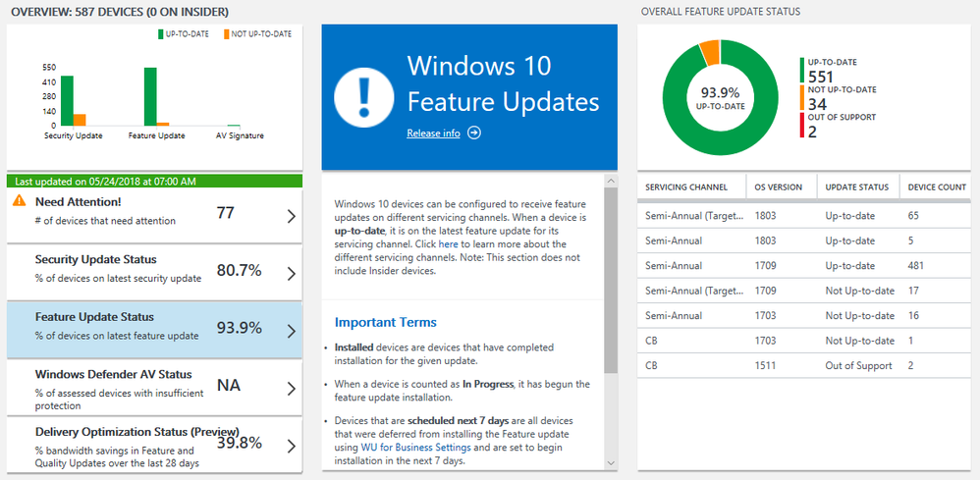Click the description panel scrollbar thumb
Viewport: 980px width, 480px height.
tap(611, 280)
